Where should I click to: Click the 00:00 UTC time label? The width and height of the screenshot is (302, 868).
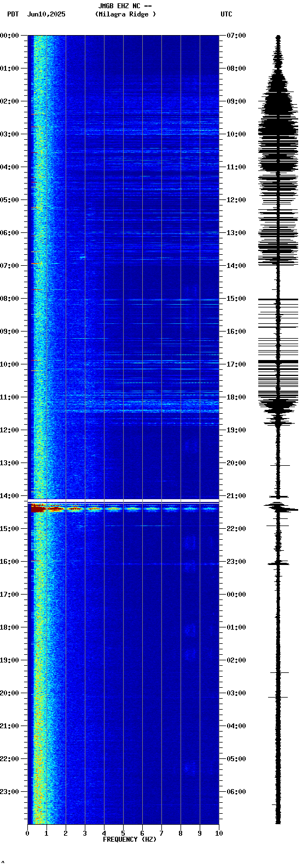tap(236, 595)
